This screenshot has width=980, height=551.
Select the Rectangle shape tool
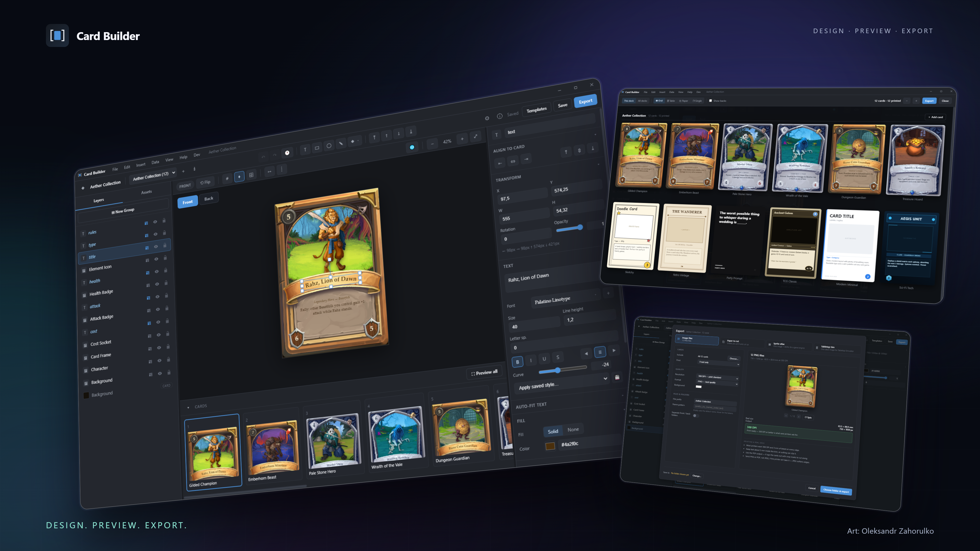pos(317,148)
